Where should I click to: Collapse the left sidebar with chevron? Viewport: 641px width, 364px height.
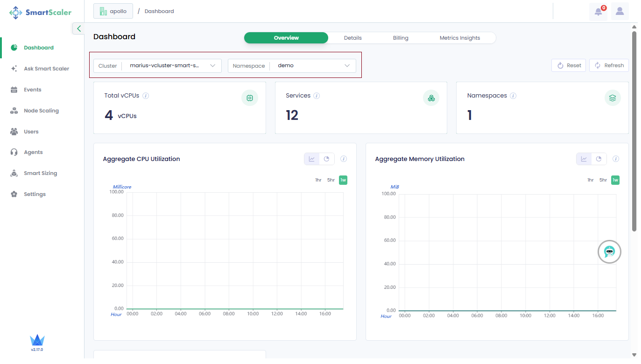click(79, 29)
